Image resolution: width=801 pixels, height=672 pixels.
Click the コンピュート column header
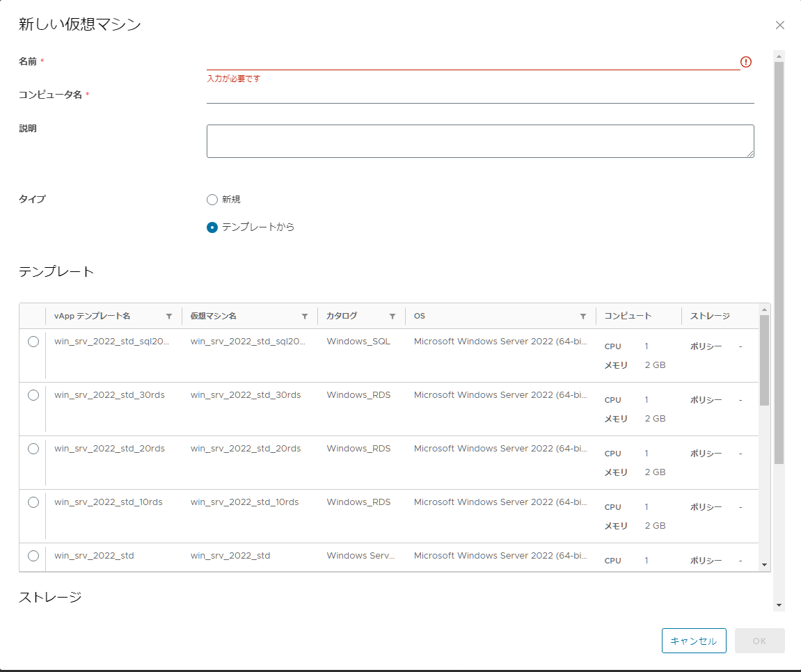pyautogui.click(x=628, y=316)
